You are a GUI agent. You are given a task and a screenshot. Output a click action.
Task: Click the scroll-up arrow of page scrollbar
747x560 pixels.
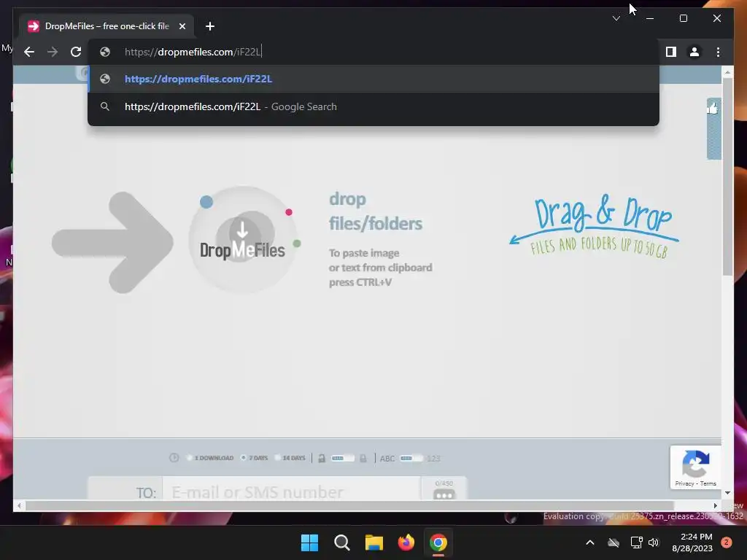coord(727,72)
